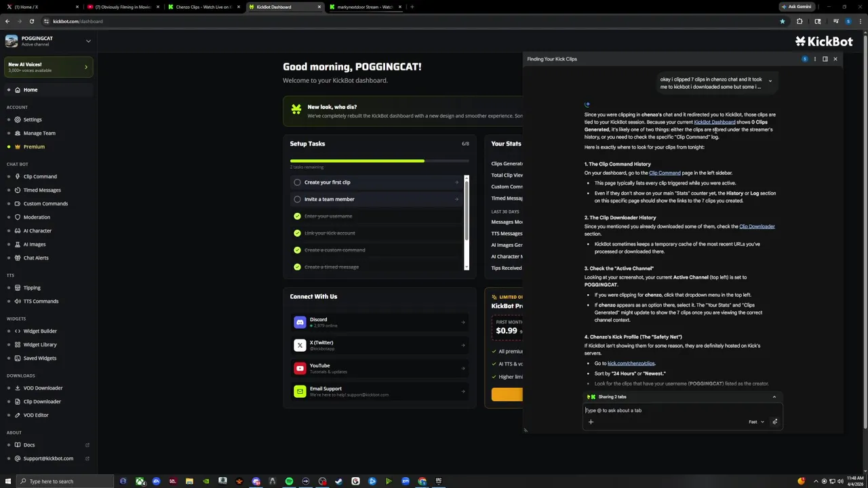The width and height of the screenshot is (868, 488).
Task: Toggle 'Link your Kick account' completed checkmark
Action: 297,233
